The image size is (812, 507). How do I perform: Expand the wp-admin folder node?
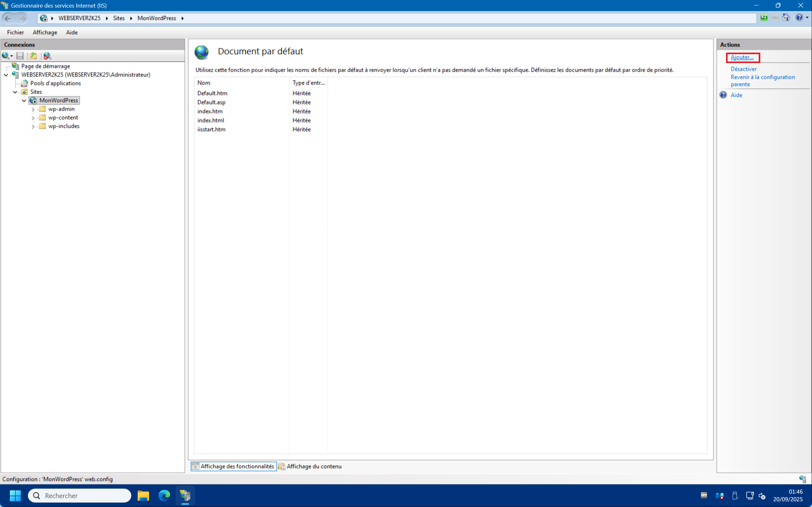(33, 109)
